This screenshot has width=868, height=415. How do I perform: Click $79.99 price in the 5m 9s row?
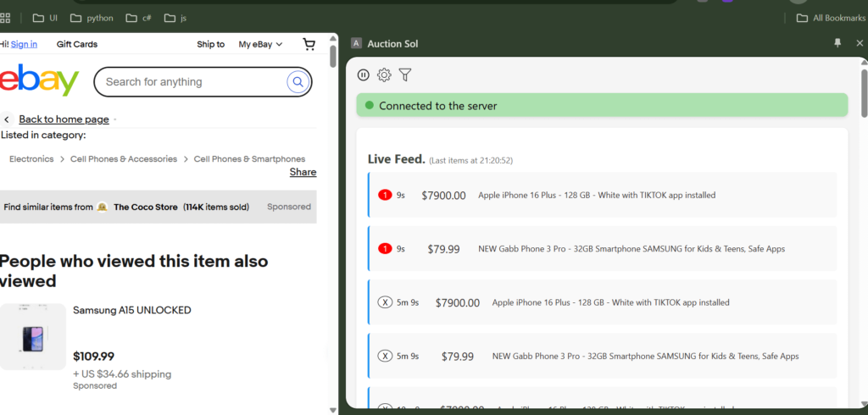[x=457, y=357]
